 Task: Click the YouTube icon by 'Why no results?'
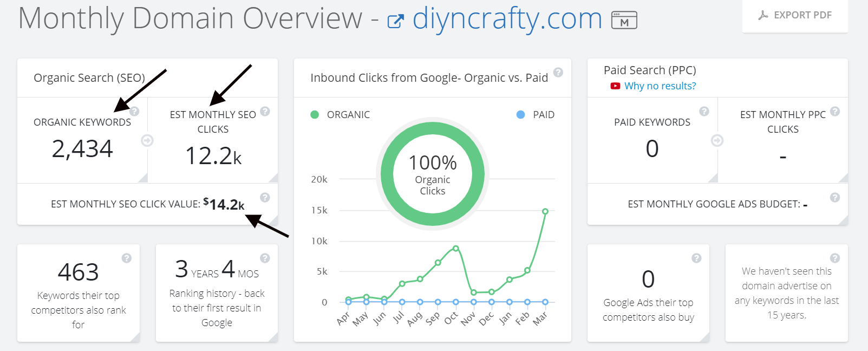(615, 86)
